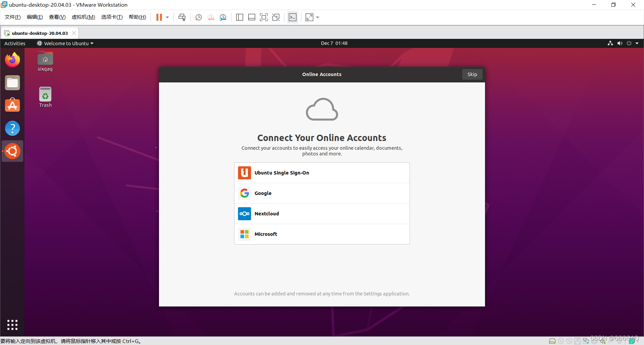Click the network status icon in top bar
Screen dimensions: 644x345
pos(610,43)
